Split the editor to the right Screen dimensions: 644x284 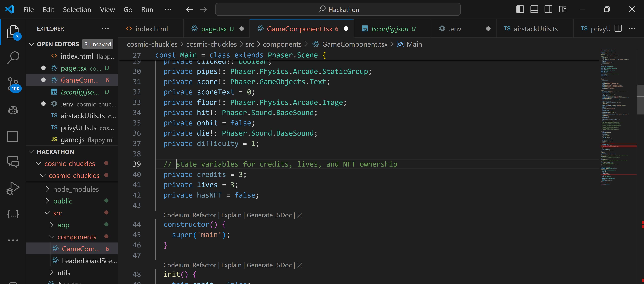[618, 29]
